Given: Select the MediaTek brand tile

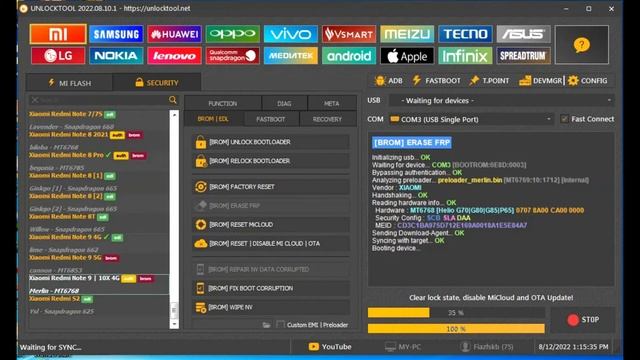Looking at the screenshot, I should coord(291,56).
